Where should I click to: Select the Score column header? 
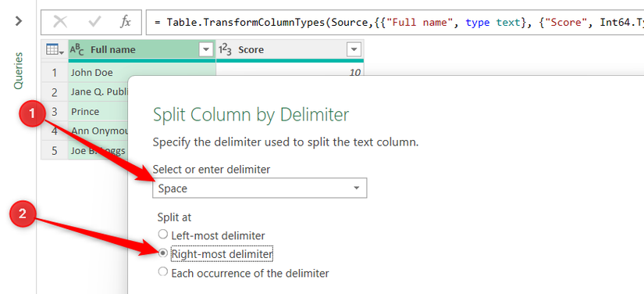point(290,50)
